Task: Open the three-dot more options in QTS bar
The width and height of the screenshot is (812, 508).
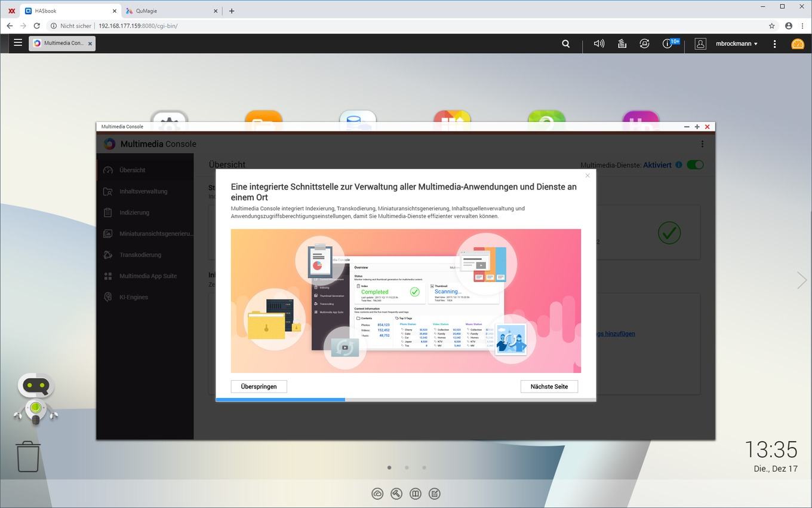Action: (x=775, y=44)
